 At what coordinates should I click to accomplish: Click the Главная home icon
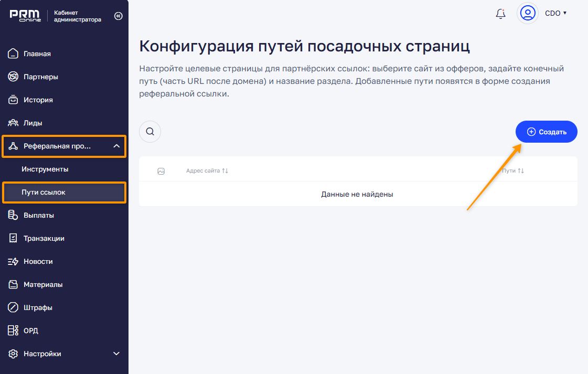tap(14, 54)
